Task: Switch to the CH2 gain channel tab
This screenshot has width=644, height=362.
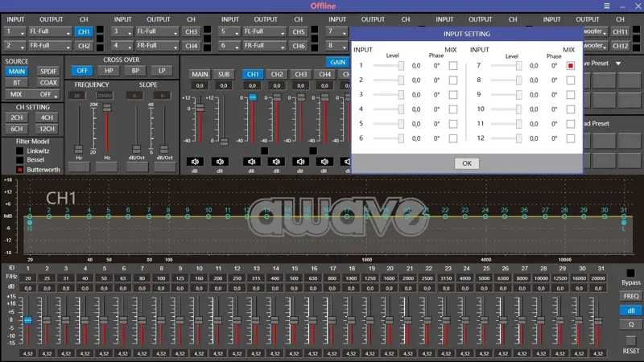Action: 277,74
